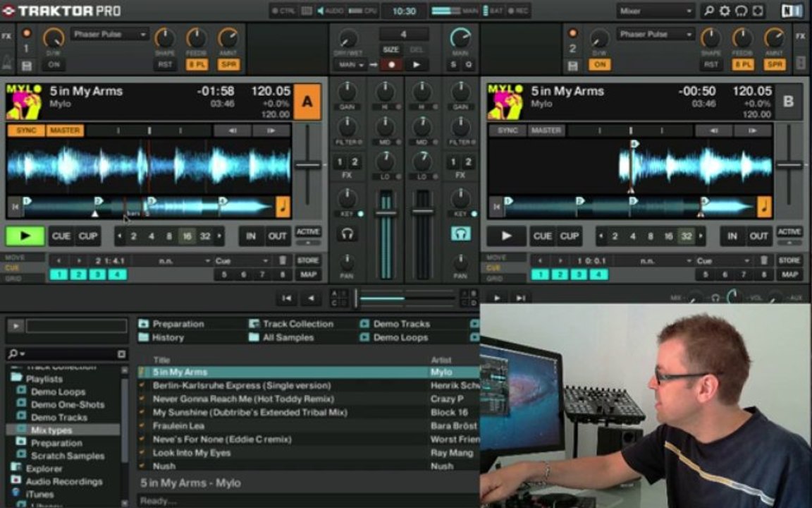Click Deck B jump-to-start icon on stripe

point(497,207)
